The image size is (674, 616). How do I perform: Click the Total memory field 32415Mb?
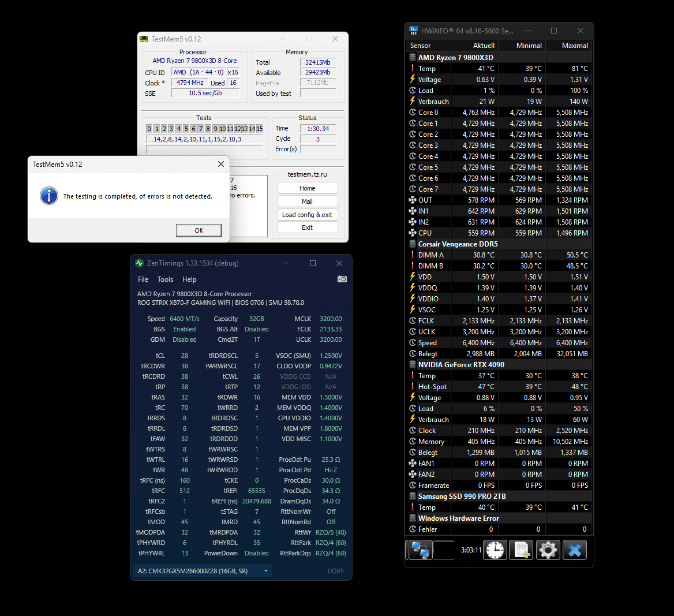[x=317, y=62]
